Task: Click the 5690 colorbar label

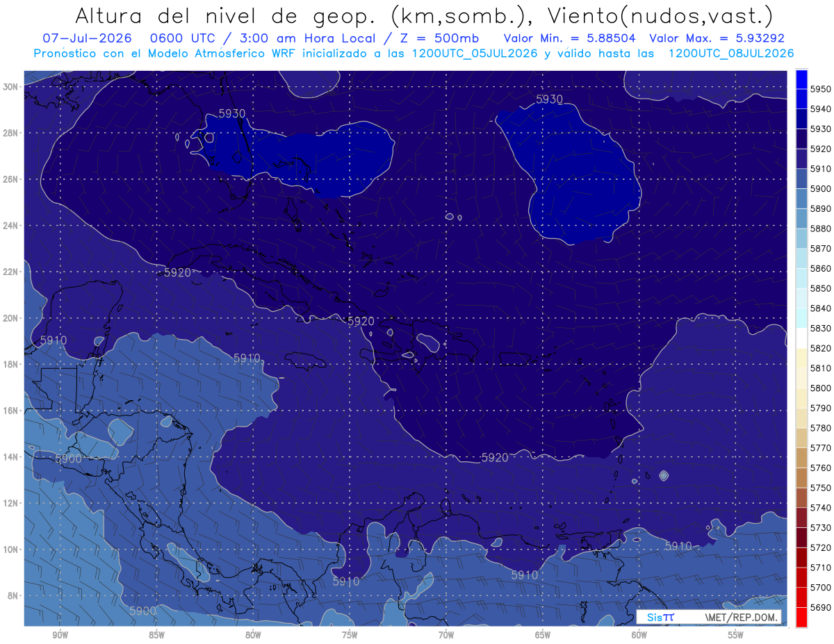Action: [820, 607]
